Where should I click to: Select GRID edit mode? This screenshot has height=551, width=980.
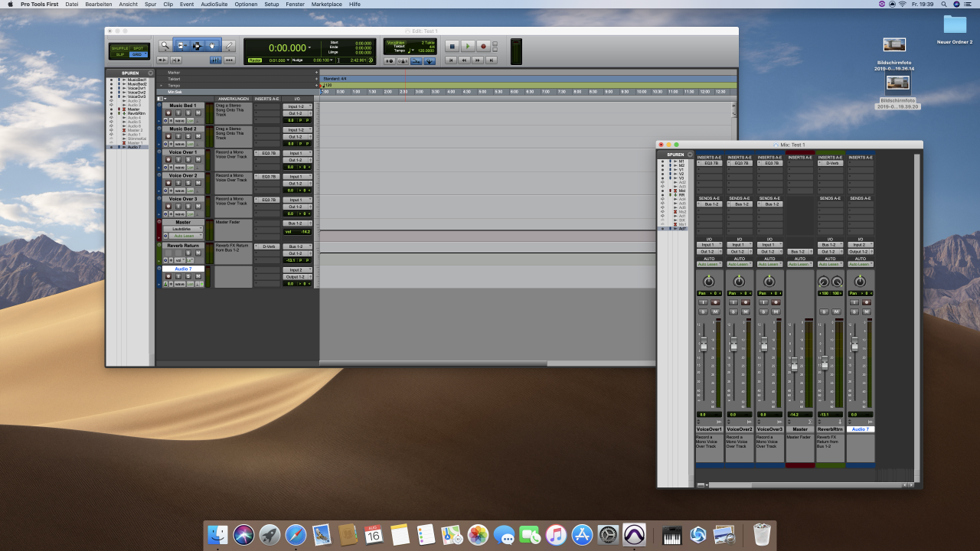click(139, 54)
